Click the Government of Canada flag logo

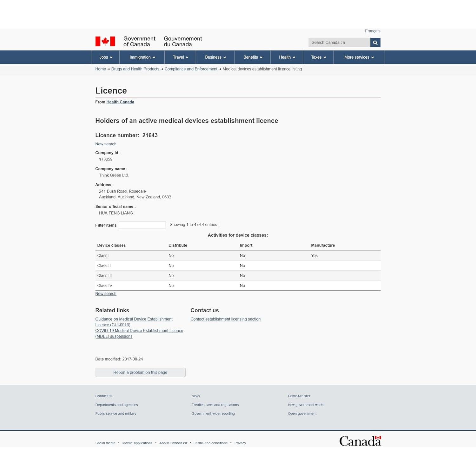[x=105, y=42]
